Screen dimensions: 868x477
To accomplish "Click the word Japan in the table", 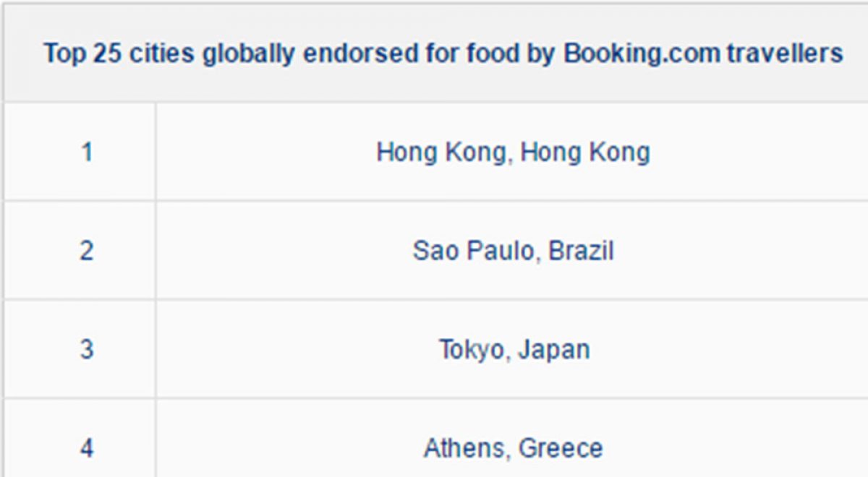I will (553, 351).
